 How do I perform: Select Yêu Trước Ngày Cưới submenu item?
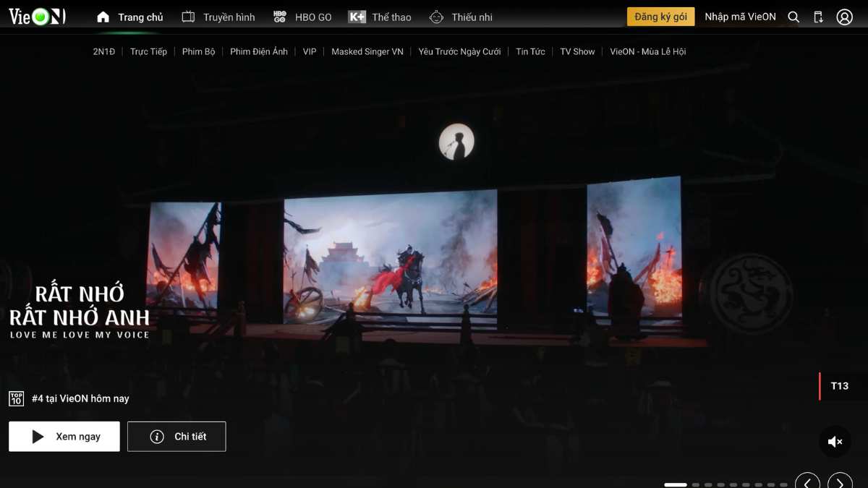[x=459, y=51]
